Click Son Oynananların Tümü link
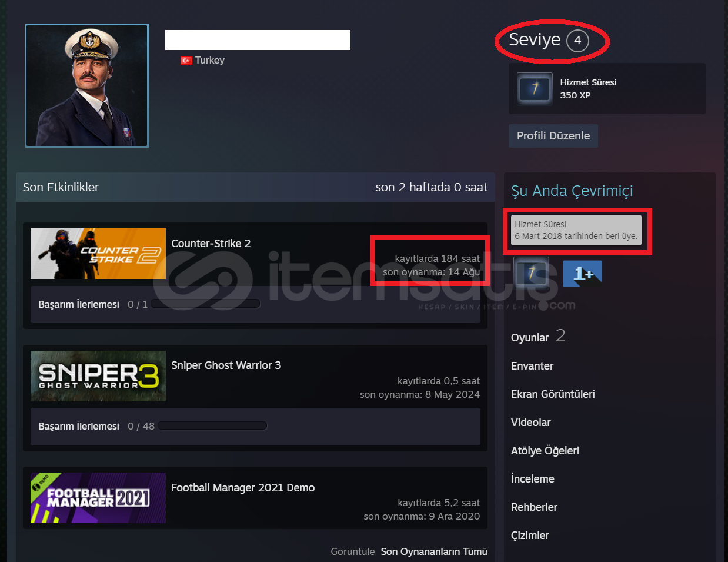The width and height of the screenshot is (728, 562). coord(434,551)
